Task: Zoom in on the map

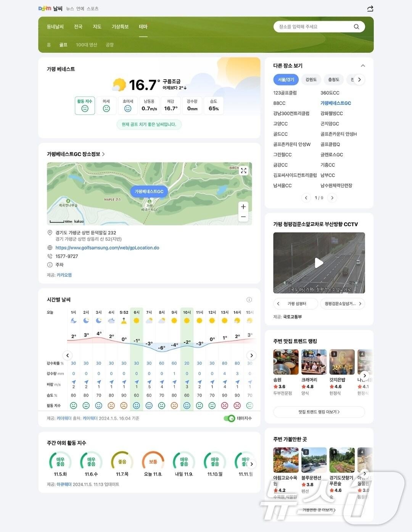Action: (x=243, y=207)
